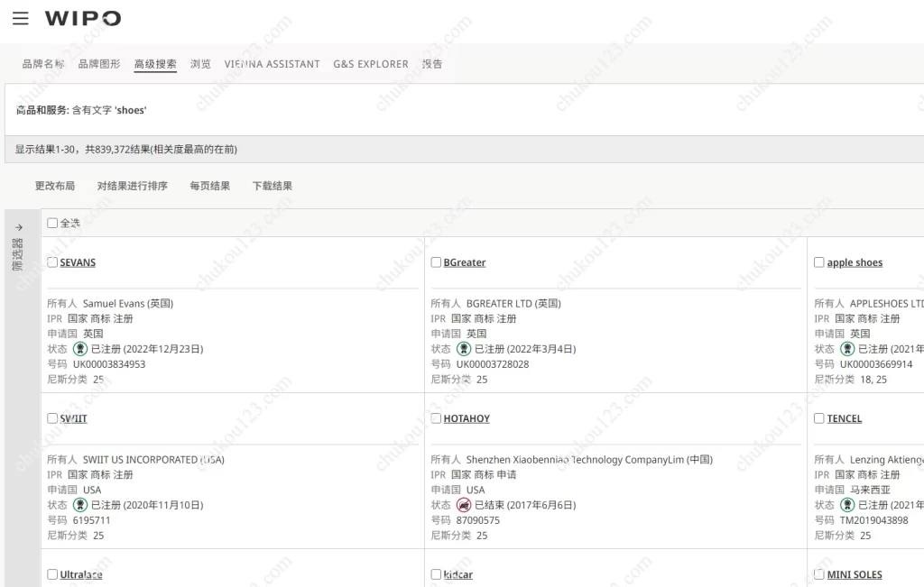Screen dimensions: 924x587
Task: Click the red ended status icon for HOTAHOY
Action: pos(464,505)
